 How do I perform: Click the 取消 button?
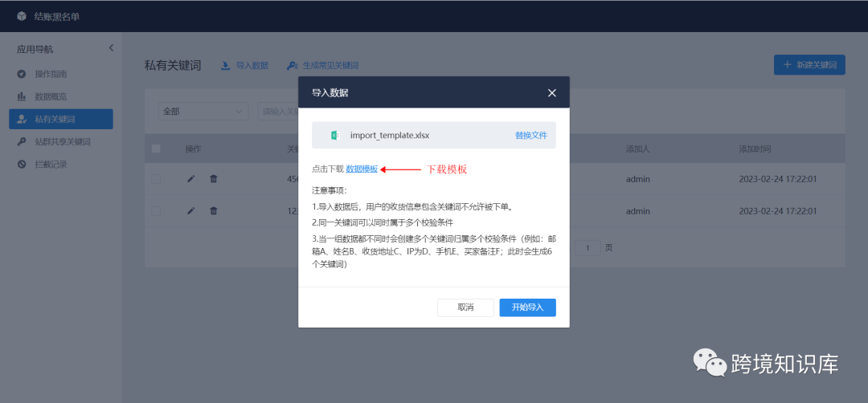(x=465, y=308)
